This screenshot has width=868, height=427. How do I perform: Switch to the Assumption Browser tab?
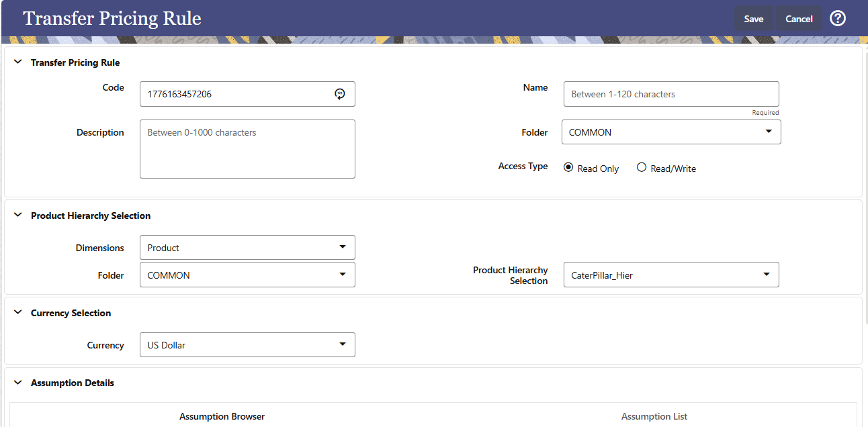(222, 416)
